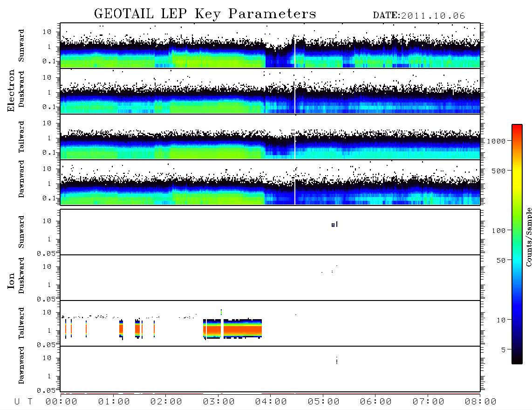
Task: Click the Counts/Sample color scale bar
Action: tap(517, 244)
